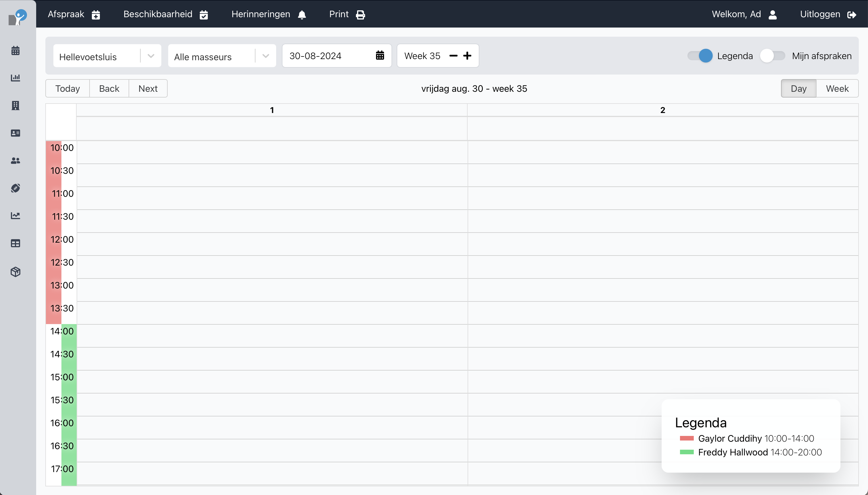868x495 pixels.
Task: Click the Today button
Action: [67, 89]
